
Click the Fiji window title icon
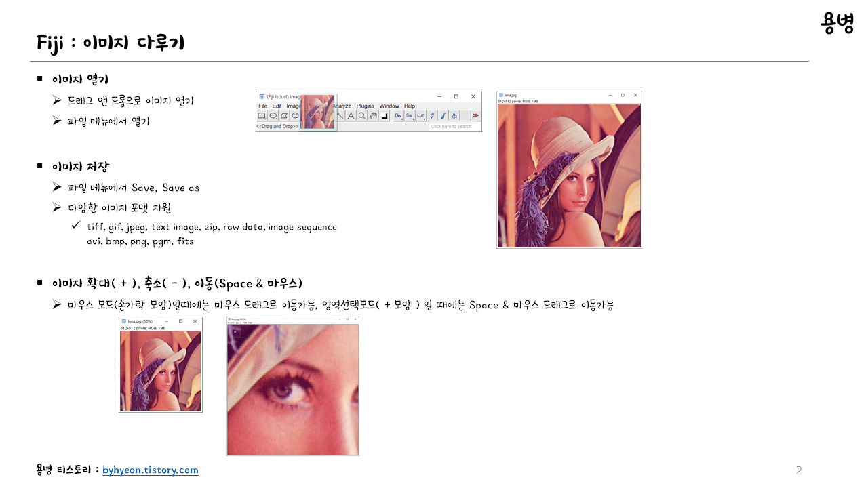(x=262, y=96)
